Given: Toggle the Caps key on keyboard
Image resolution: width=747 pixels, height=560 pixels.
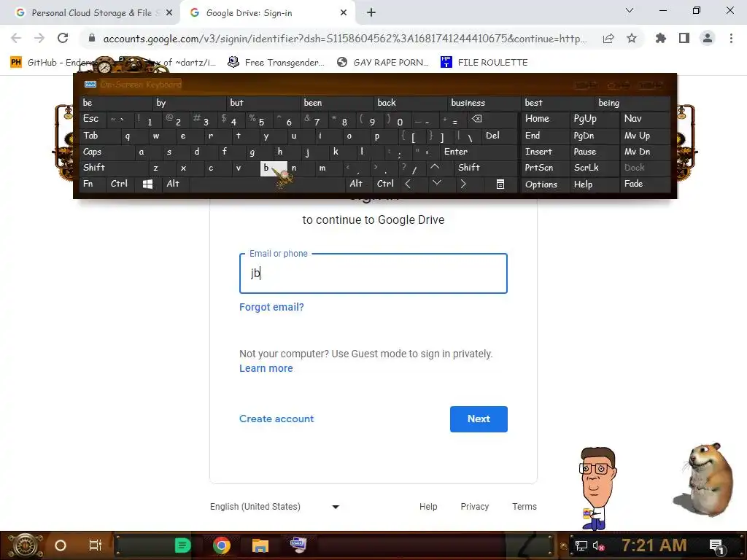Looking at the screenshot, I should tap(107, 152).
